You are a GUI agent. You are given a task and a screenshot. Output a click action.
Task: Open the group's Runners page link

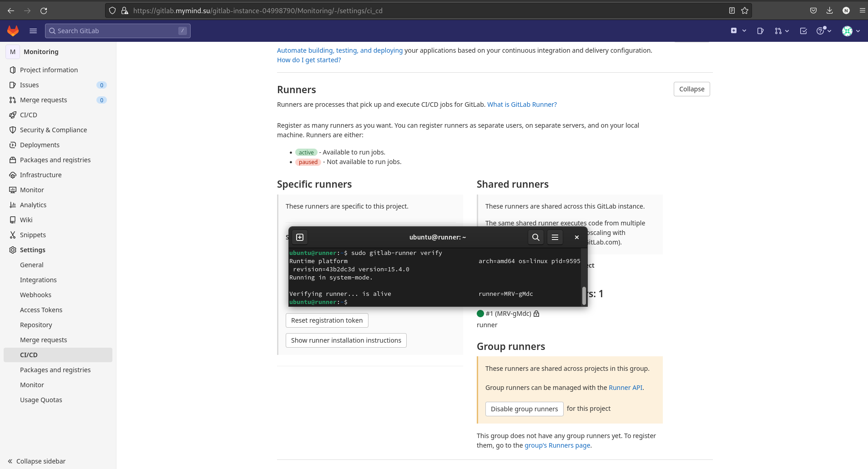pos(557,445)
